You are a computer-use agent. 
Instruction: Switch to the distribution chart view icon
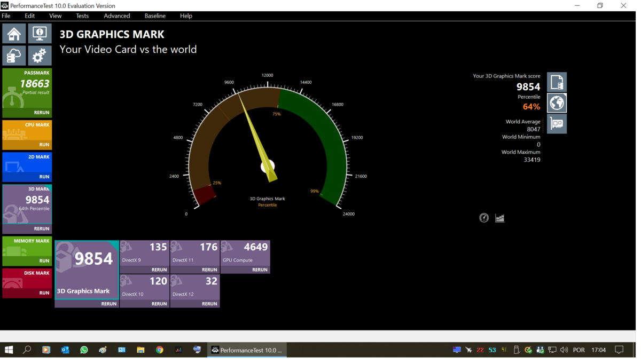(500, 218)
